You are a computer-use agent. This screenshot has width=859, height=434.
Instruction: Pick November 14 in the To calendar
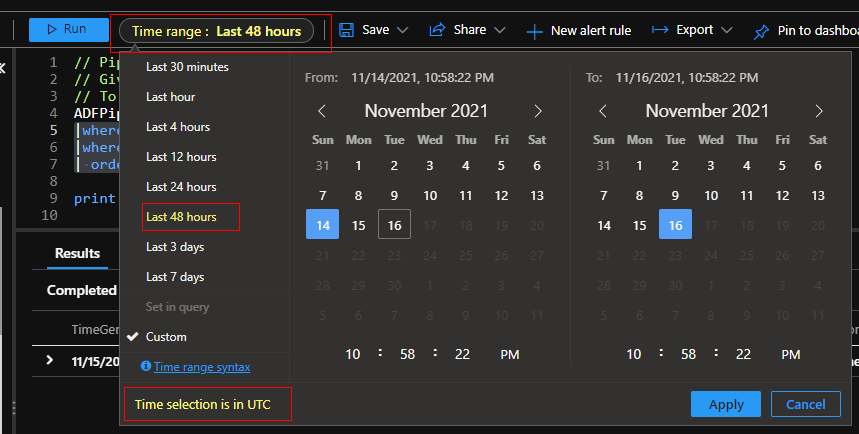point(604,225)
